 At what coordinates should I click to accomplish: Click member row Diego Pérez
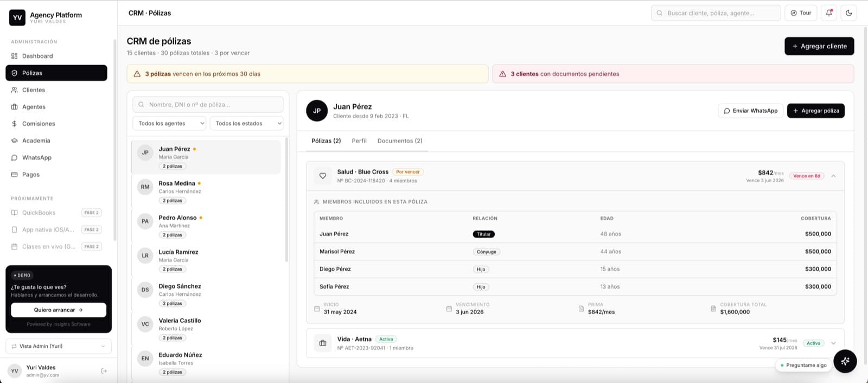(575, 269)
